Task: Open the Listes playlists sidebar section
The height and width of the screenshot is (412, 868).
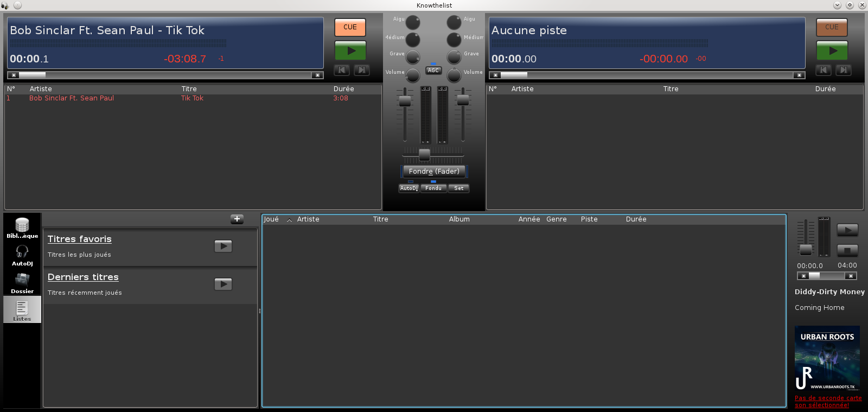Action: [x=22, y=310]
